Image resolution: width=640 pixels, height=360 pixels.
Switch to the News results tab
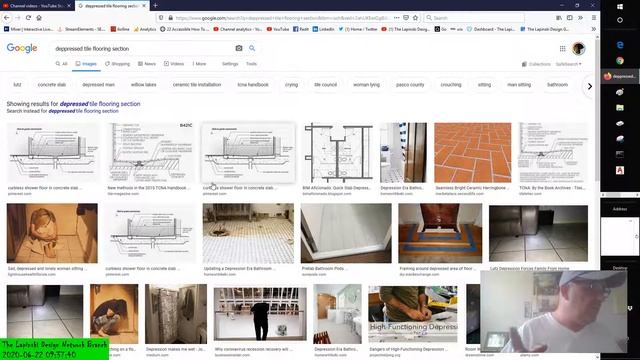pyautogui.click(x=147, y=64)
